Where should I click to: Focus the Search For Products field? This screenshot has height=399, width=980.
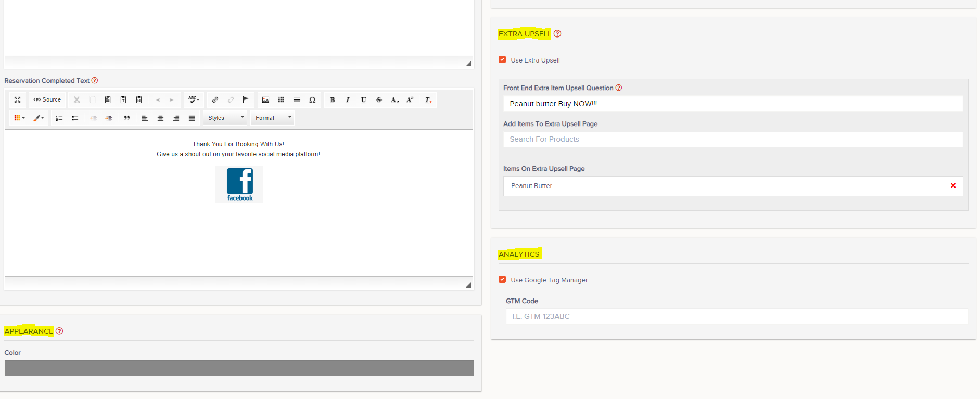point(733,139)
